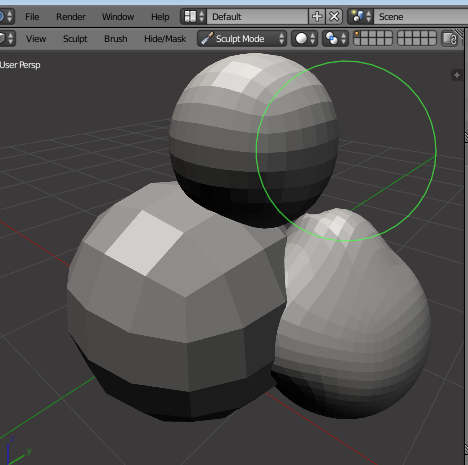
Task: Open the Brush menu
Action: 116,39
